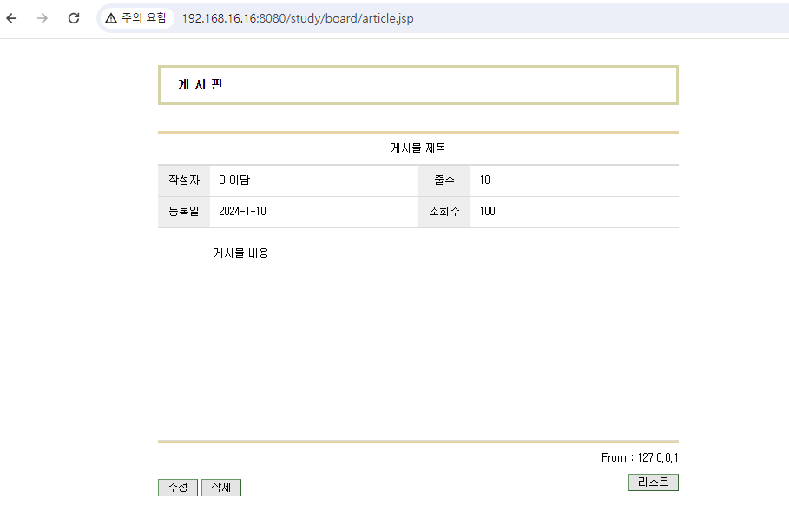Click the address bar URL text
Screen dimensions: 789x532
pos(298,18)
